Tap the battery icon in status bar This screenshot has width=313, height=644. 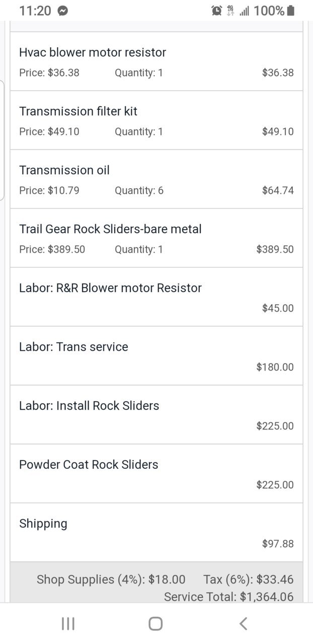[x=291, y=11]
